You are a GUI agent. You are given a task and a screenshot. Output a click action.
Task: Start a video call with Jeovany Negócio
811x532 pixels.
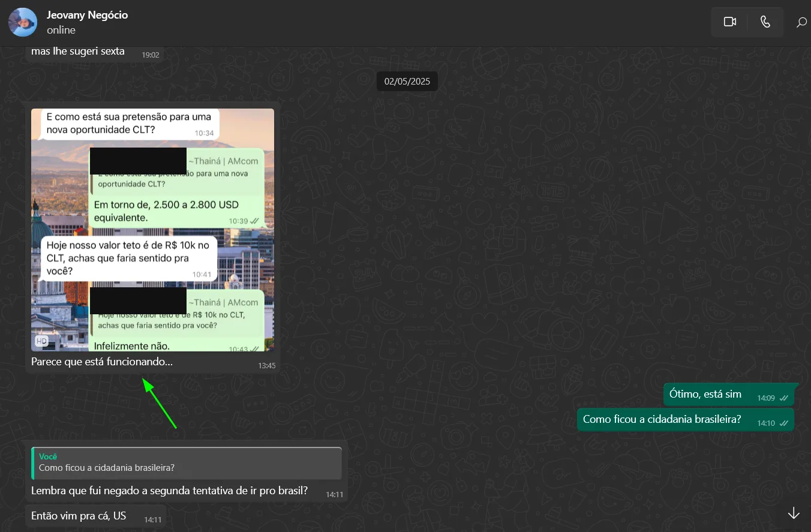pyautogui.click(x=729, y=22)
